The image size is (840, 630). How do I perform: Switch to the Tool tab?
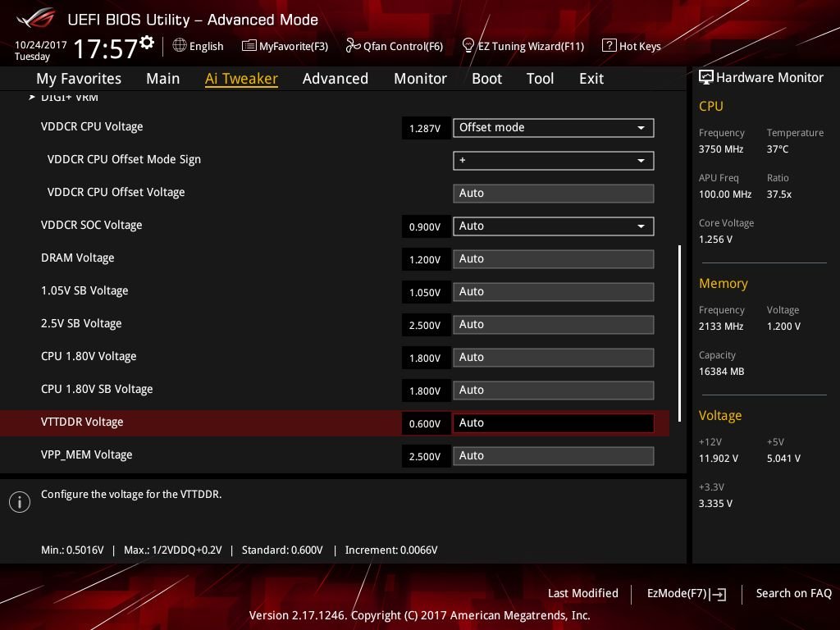click(x=540, y=79)
